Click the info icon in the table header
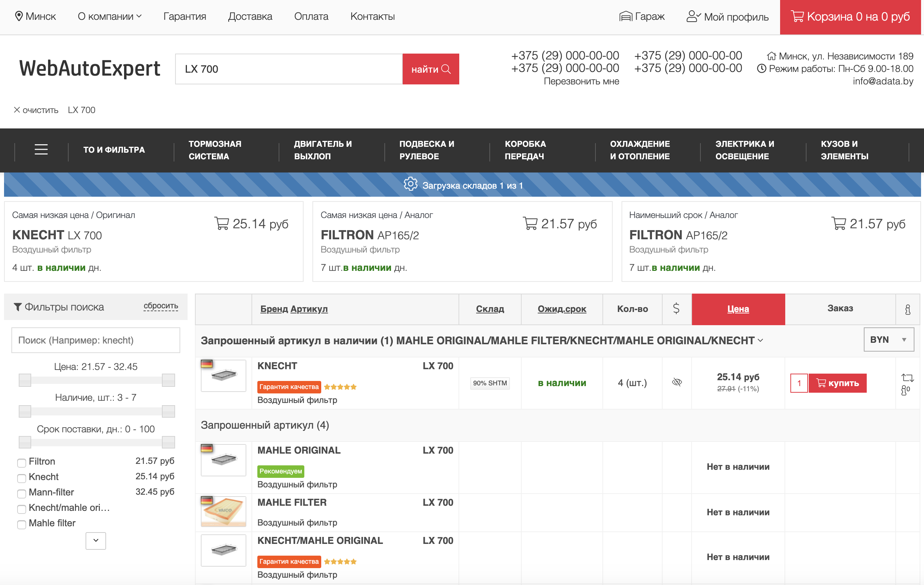This screenshot has width=924, height=585. tap(907, 309)
